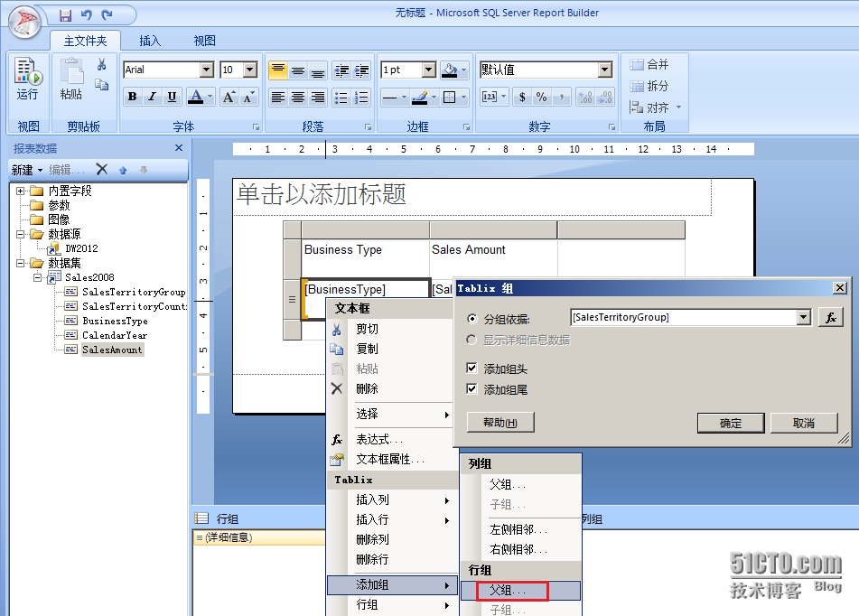Open the fill color paint bucket
The height and width of the screenshot is (616, 859).
coord(450,70)
